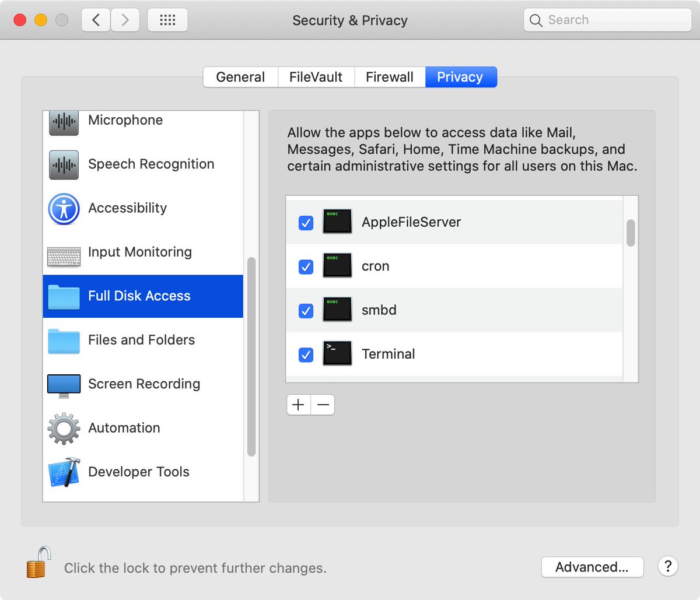Image resolution: width=700 pixels, height=600 pixels.
Task: Click the Terminal app icon
Action: [337, 353]
